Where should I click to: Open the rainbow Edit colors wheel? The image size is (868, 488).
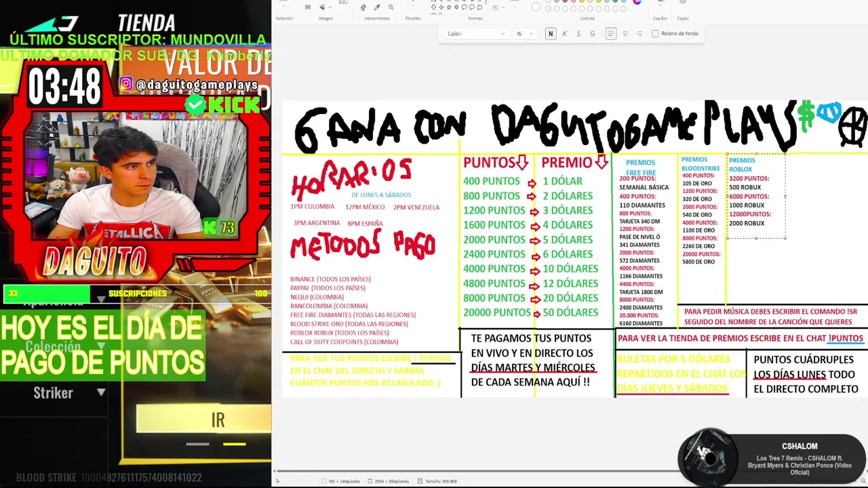pos(637,2)
